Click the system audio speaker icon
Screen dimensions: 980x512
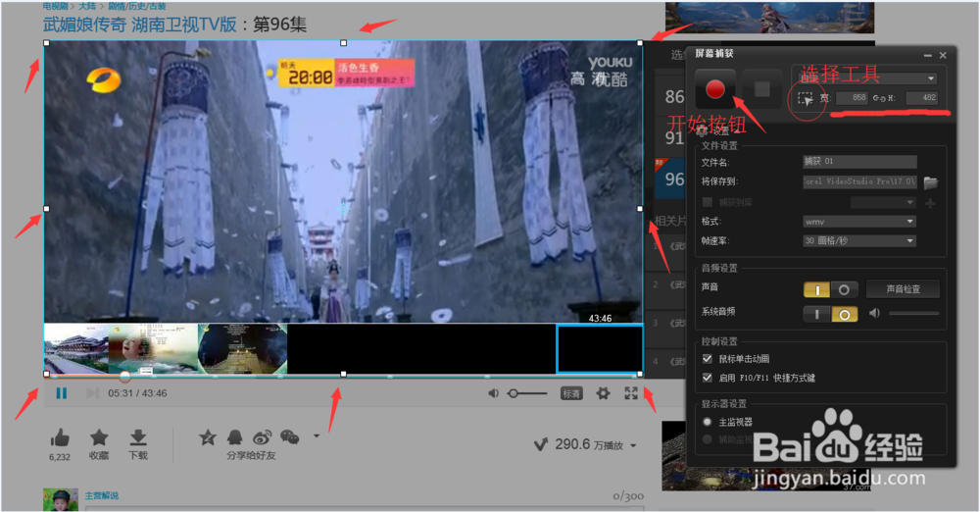[x=874, y=313]
